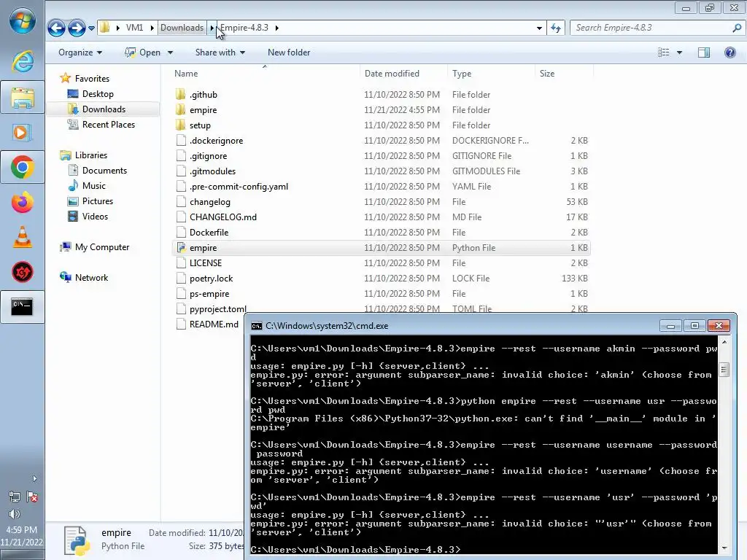
Task: Select Libraries in navigation pane
Action: (x=91, y=155)
